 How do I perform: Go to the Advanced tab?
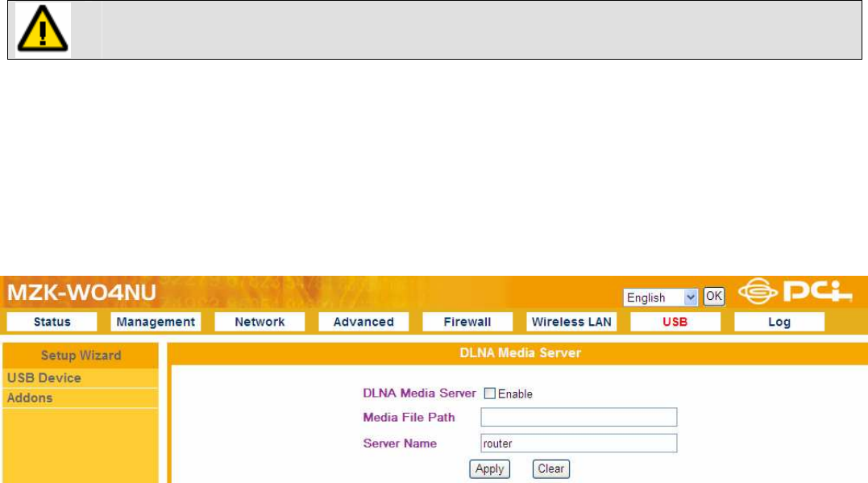363,322
